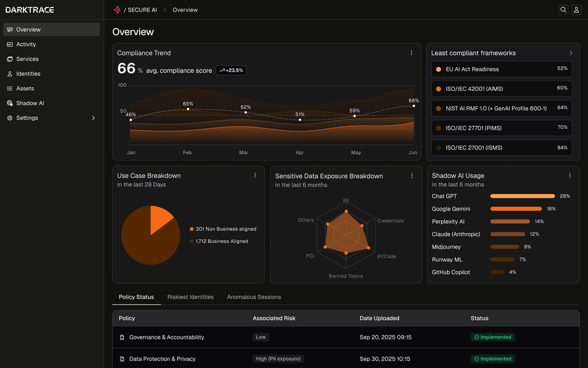This screenshot has height=368, width=588.
Task: Click the Date Uploaded column header
Action: coord(379,318)
